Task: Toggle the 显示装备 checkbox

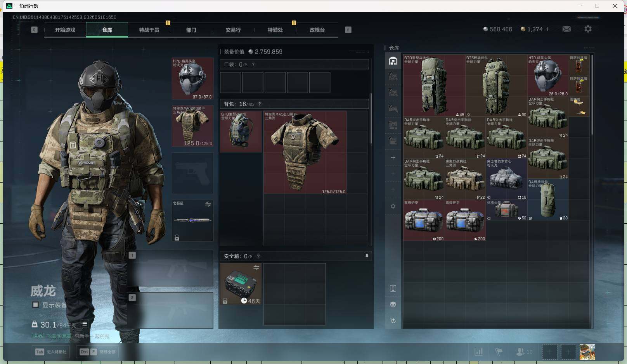Action: (x=35, y=305)
